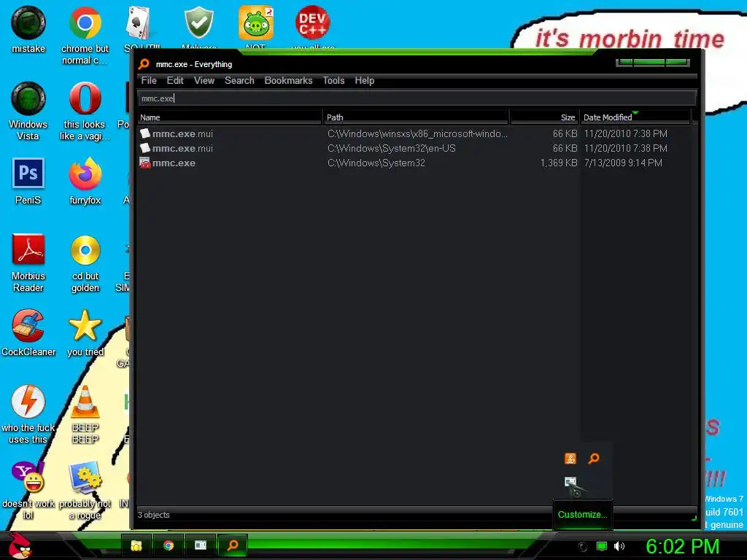
Task: Open the Search menu
Action: (x=239, y=80)
